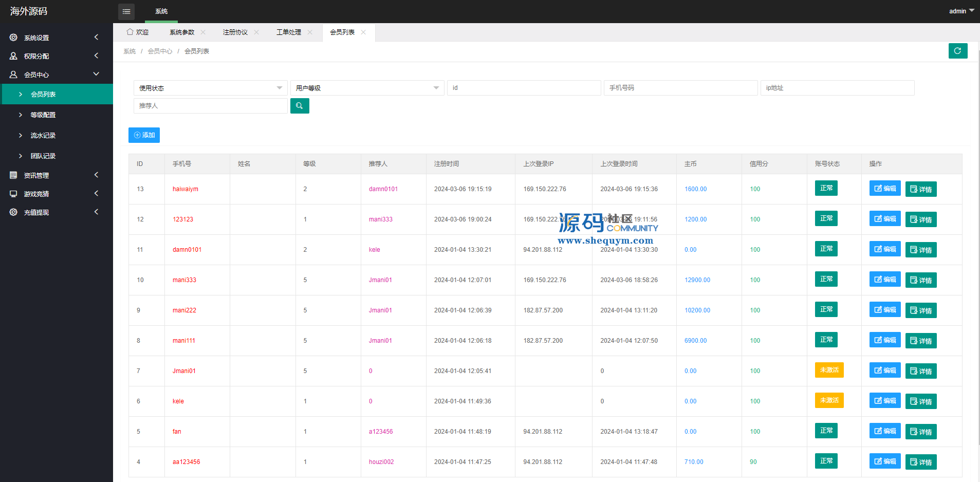This screenshot has width=980, height=482.
Task: Close the 注册协议 tab
Action: (256, 32)
